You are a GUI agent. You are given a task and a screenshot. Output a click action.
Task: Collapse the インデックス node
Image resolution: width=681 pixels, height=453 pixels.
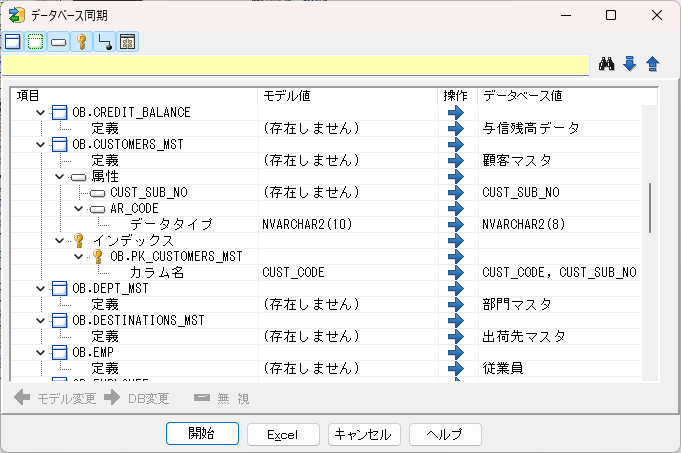60,241
